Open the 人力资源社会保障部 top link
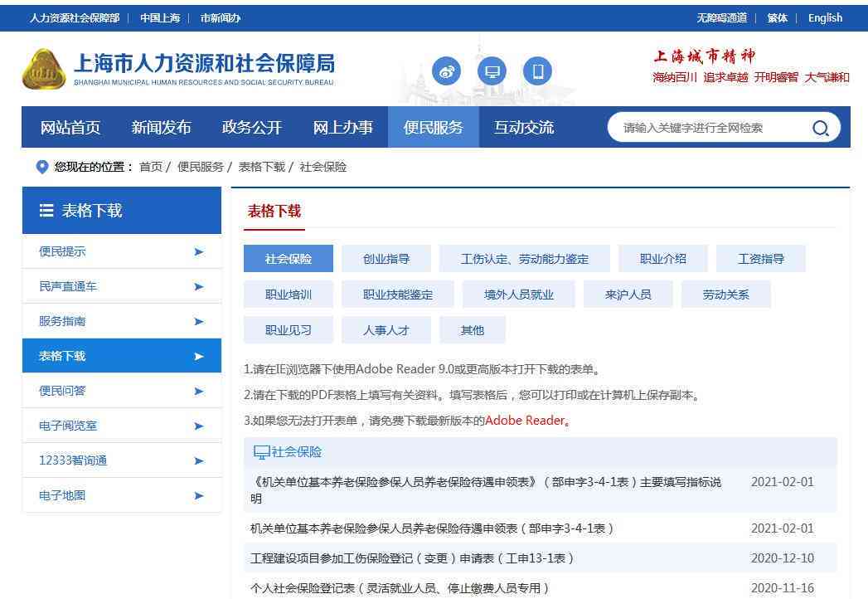The width and height of the screenshot is (868, 599). point(75,18)
